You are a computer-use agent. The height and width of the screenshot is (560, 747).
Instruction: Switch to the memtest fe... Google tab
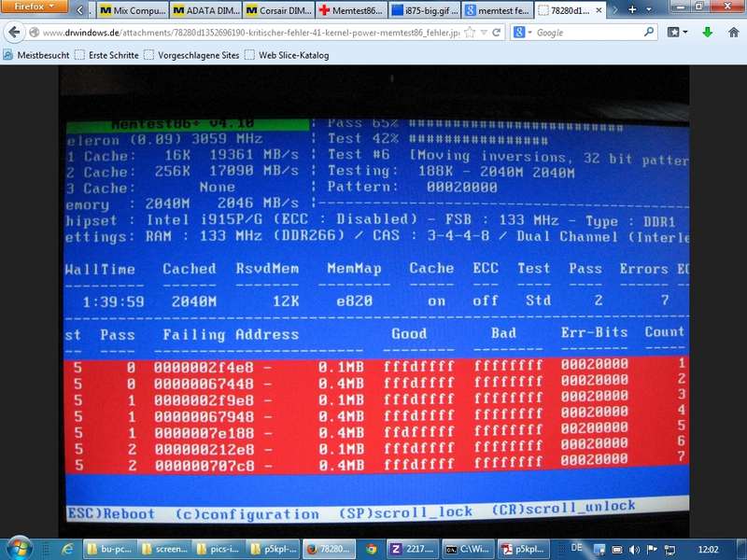click(x=498, y=10)
